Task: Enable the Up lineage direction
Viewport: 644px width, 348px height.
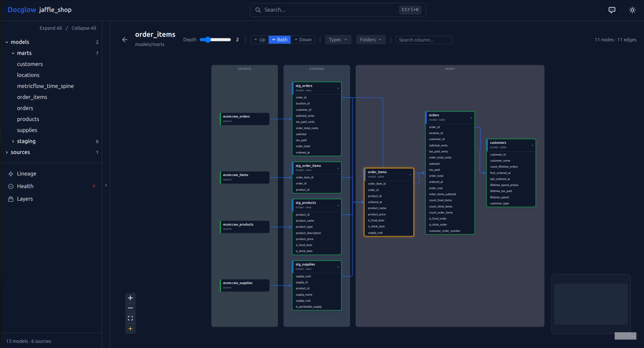Action: (x=260, y=40)
